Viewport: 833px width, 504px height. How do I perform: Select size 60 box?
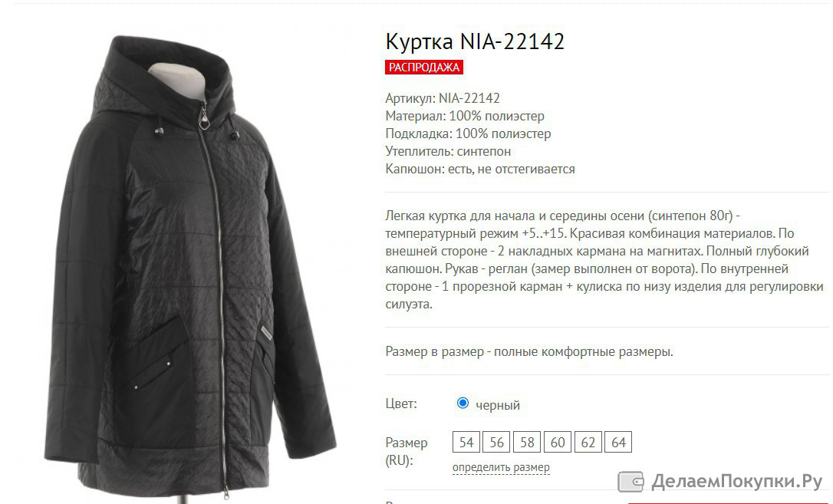tap(558, 442)
